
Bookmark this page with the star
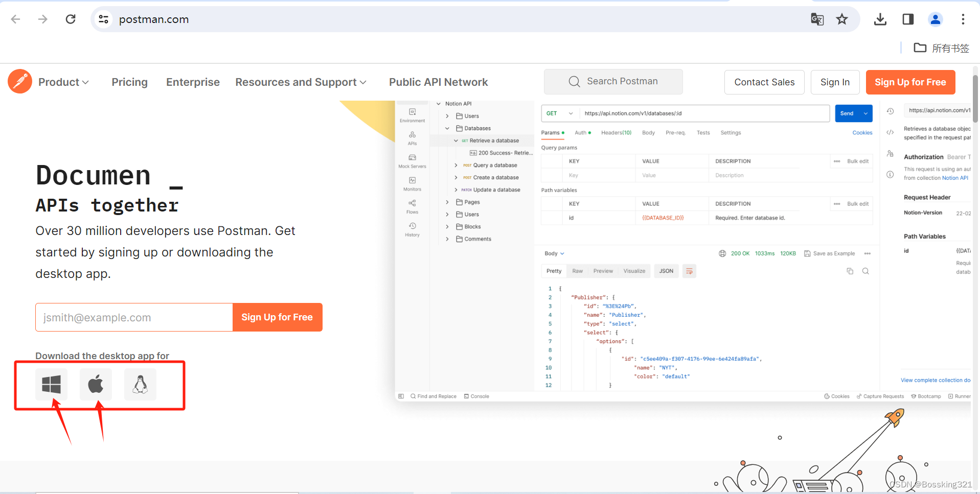[842, 19]
